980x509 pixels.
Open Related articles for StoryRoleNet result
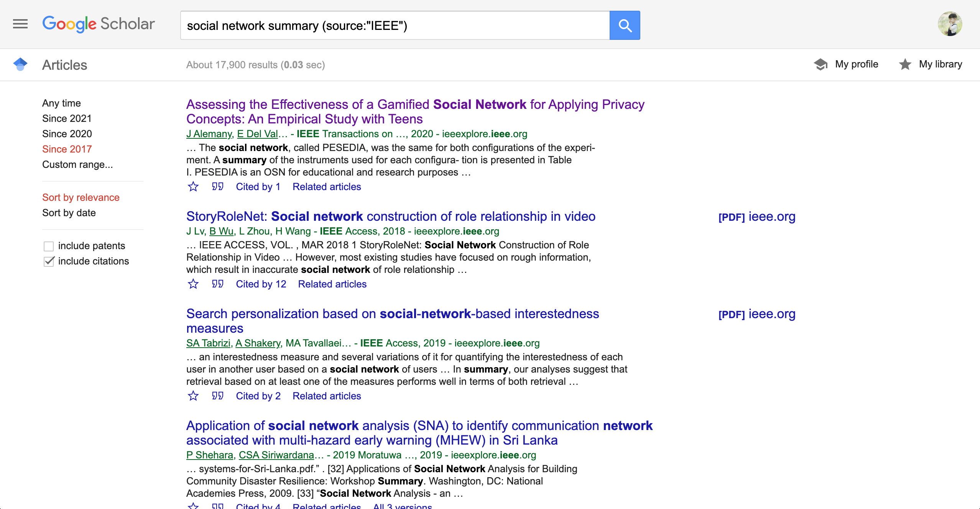332,284
